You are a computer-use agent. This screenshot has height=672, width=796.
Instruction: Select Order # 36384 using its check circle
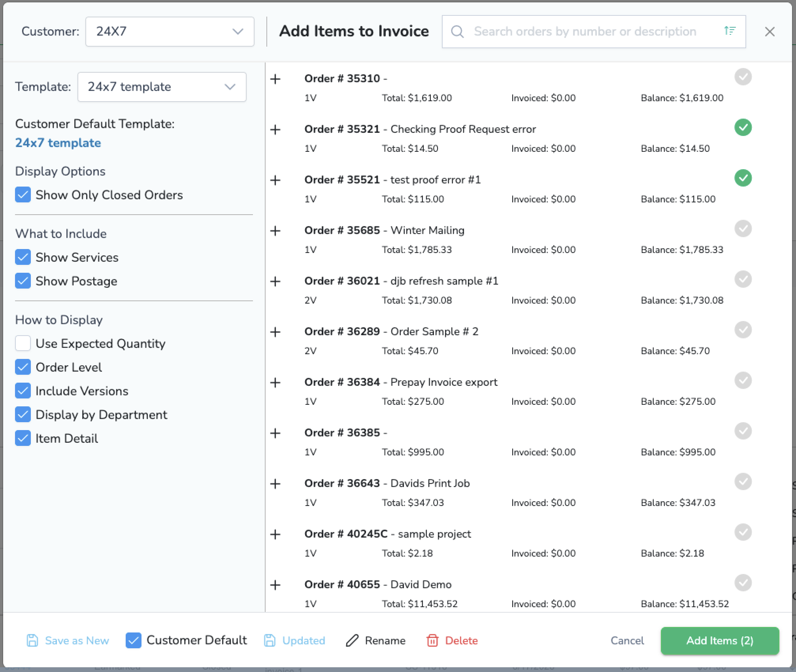point(743,380)
